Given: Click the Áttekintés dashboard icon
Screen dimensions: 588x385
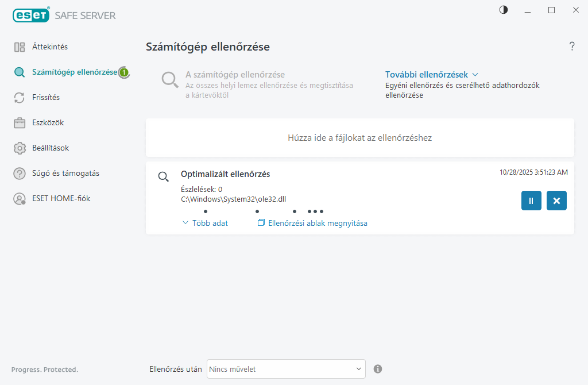Looking at the screenshot, I should (20, 47).
